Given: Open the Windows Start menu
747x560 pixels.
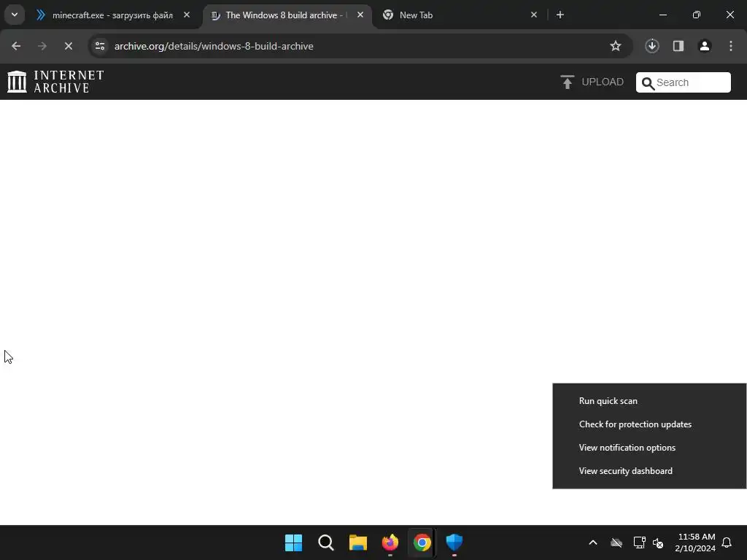Looking at the screenshot, I should click(x=293, y=542).
